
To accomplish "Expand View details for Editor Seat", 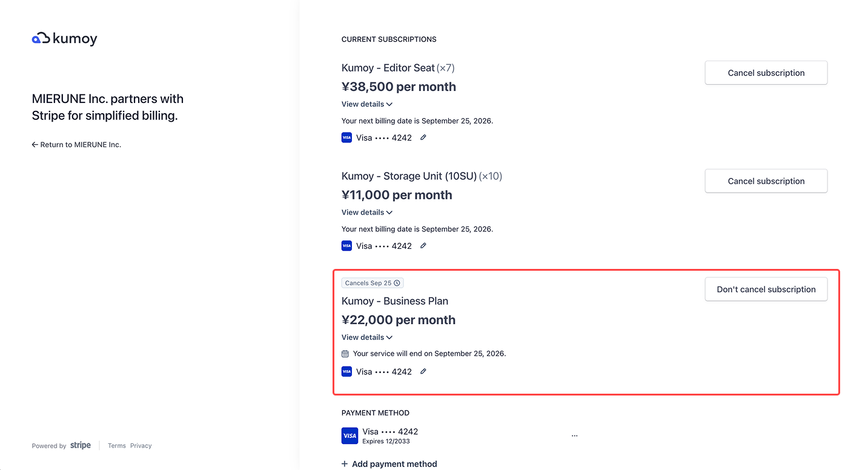I will [367, 104].
